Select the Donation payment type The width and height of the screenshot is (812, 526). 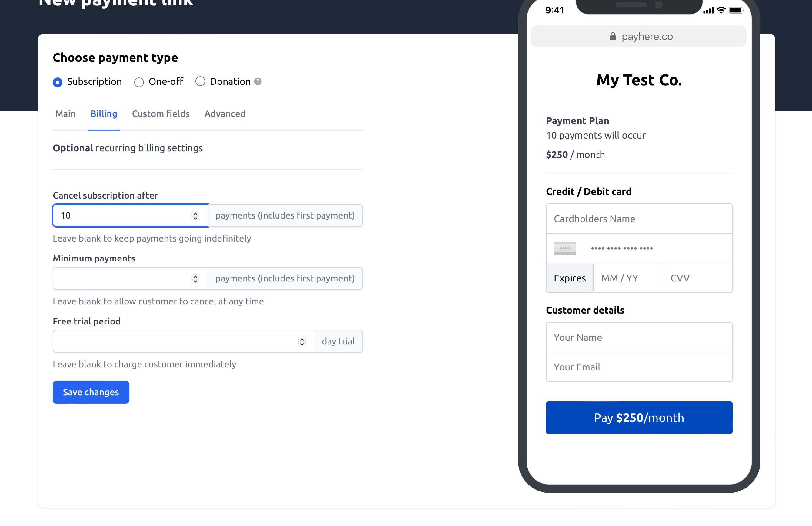200,81
